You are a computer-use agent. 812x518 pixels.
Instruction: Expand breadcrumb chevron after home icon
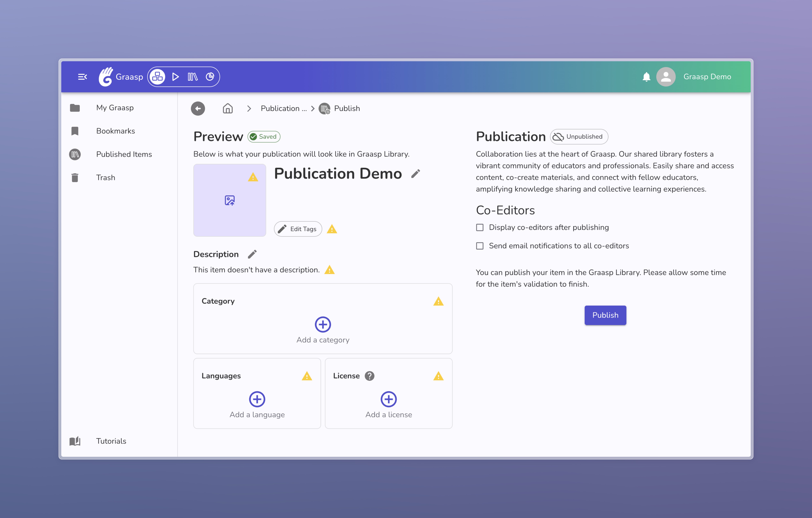tap(249, 108)
